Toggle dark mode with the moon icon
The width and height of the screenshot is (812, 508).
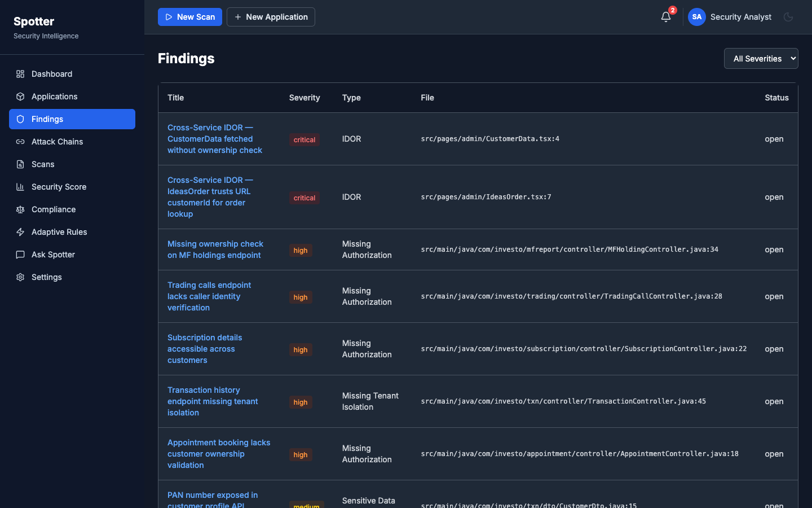pyautogui.click(x=788, y=17)
